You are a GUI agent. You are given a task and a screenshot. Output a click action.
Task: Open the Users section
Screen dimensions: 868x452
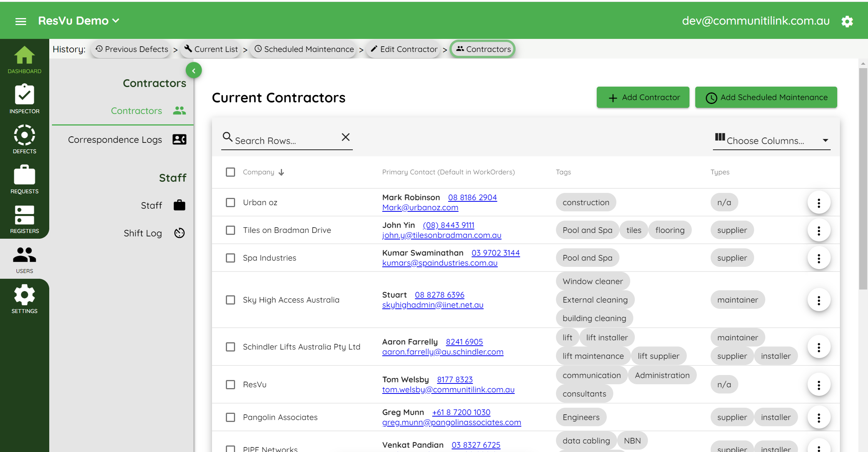25,259
